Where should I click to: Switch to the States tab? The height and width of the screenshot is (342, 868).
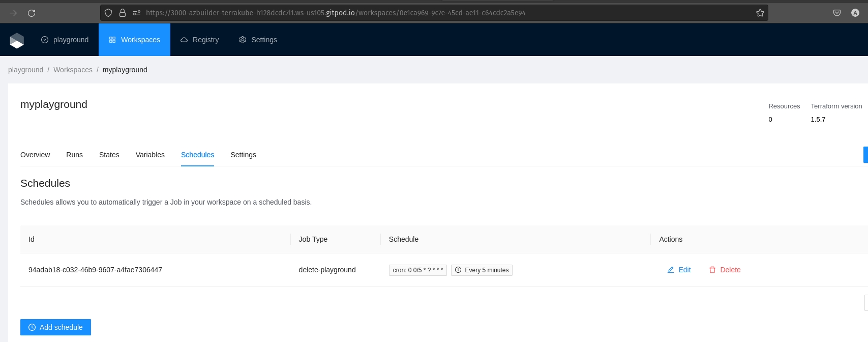[x=109, y=155]
